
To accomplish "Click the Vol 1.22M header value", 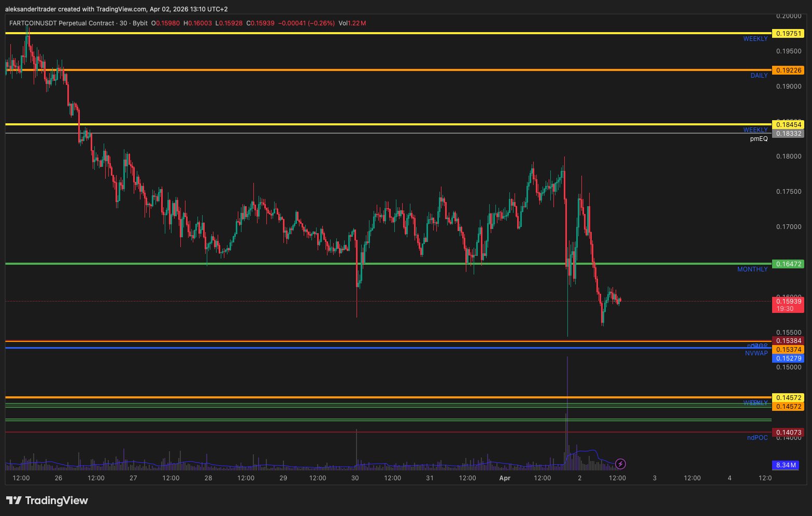I will 352,23.
